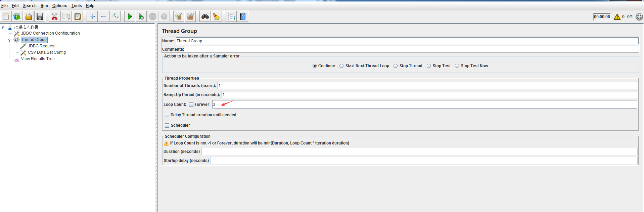Click the 0/1 active threads counter
Viewport: 644px width, 212px height.
pyautogui.click(x=630, y=17)
